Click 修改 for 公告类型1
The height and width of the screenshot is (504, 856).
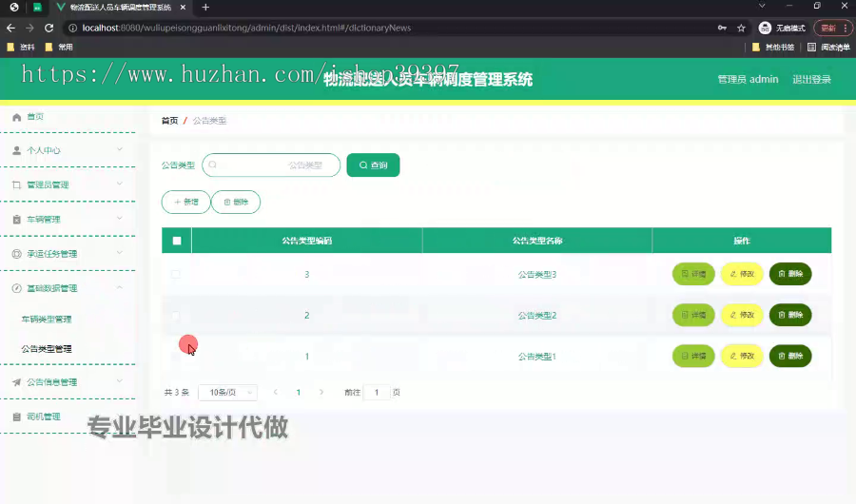pos(741,356)
